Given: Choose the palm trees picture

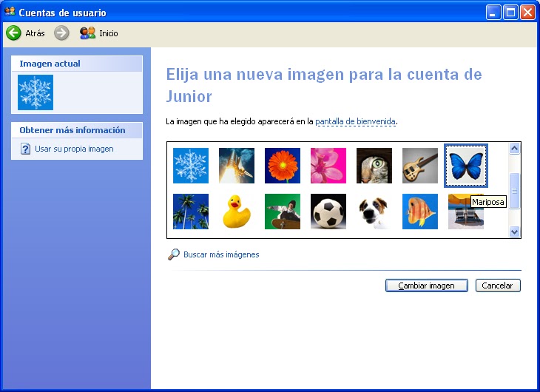Looking at the screenshot, I should point(190,212).
